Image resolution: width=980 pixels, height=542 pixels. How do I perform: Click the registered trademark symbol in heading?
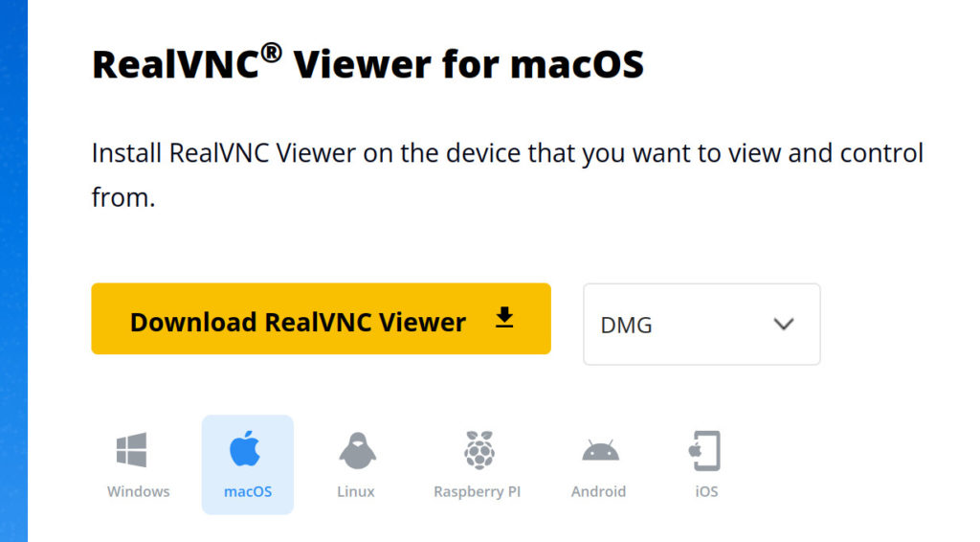271,53
